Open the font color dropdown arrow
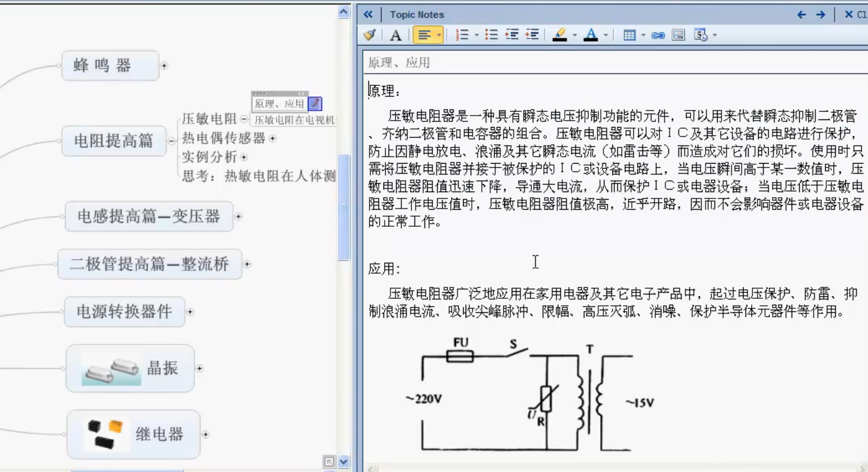 (x=606, y=35)
